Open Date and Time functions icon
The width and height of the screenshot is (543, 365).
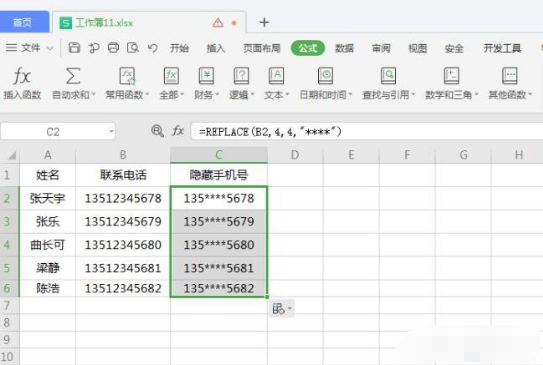(x=326, y=76)
